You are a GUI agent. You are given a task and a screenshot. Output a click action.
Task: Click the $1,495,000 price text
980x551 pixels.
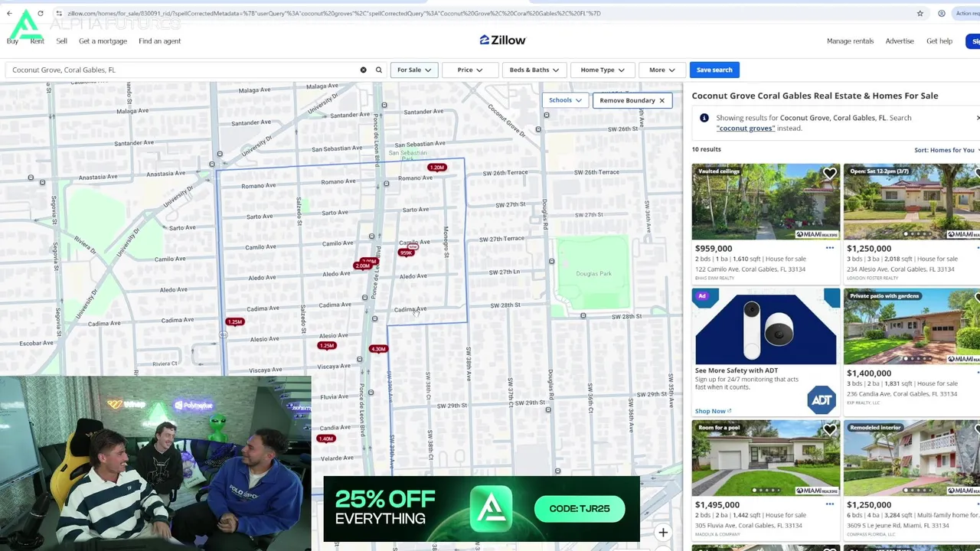717,504
